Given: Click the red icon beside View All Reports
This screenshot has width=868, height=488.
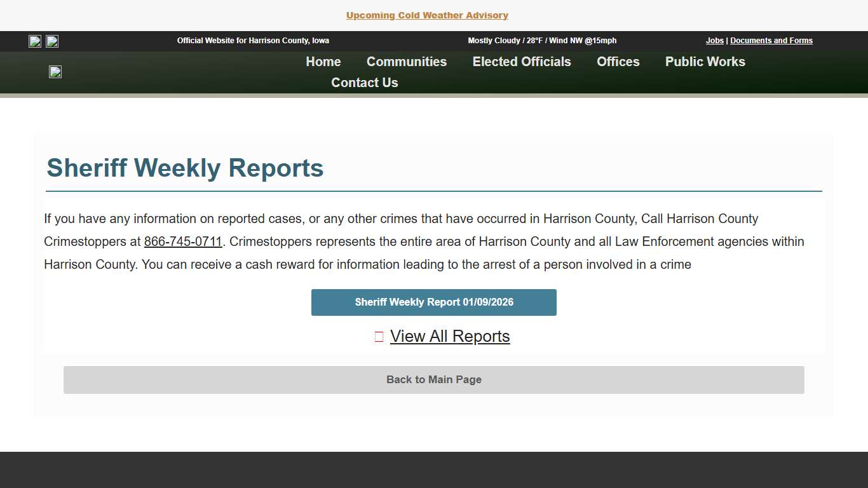Looking at the screenshot, I should 379,336.
